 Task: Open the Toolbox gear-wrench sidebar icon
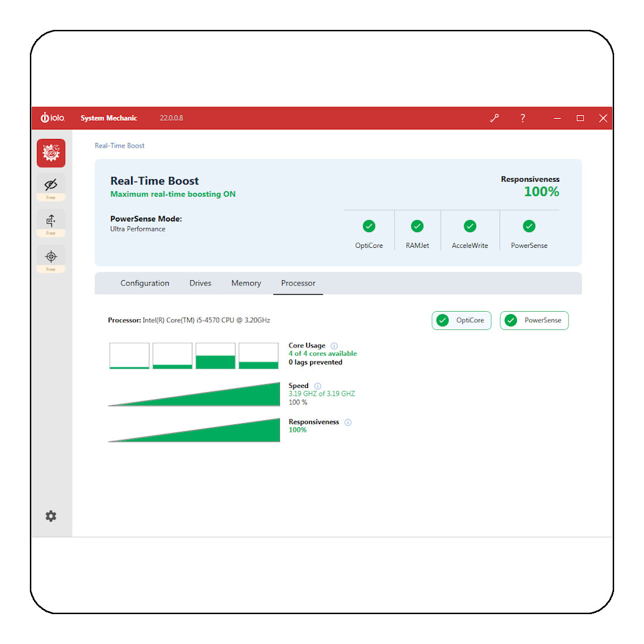tap(51, 153)
